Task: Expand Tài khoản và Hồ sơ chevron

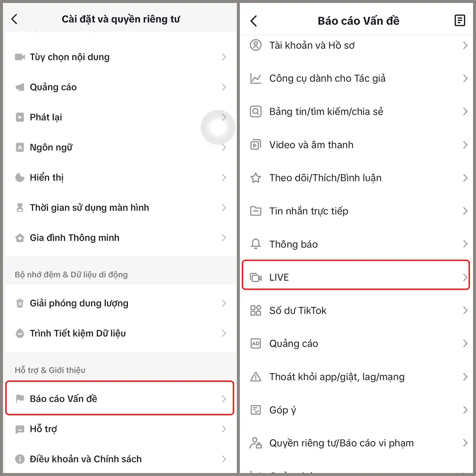Action: click(x=465, y=45)
